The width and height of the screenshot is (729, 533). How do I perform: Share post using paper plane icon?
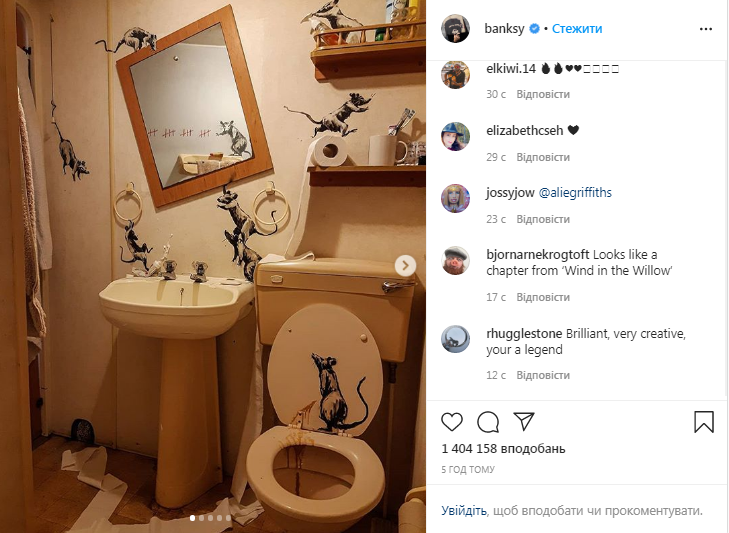point(524,421)
